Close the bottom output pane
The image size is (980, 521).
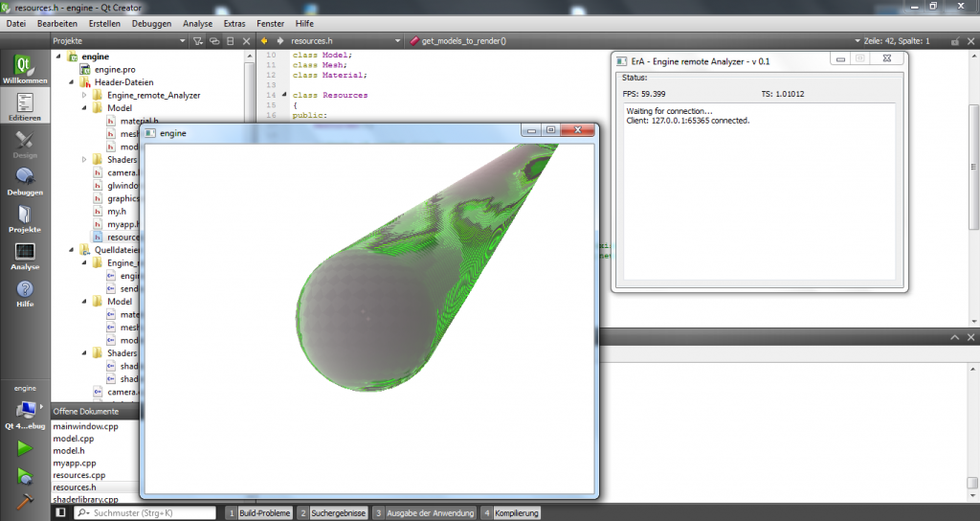pos(970,337)
